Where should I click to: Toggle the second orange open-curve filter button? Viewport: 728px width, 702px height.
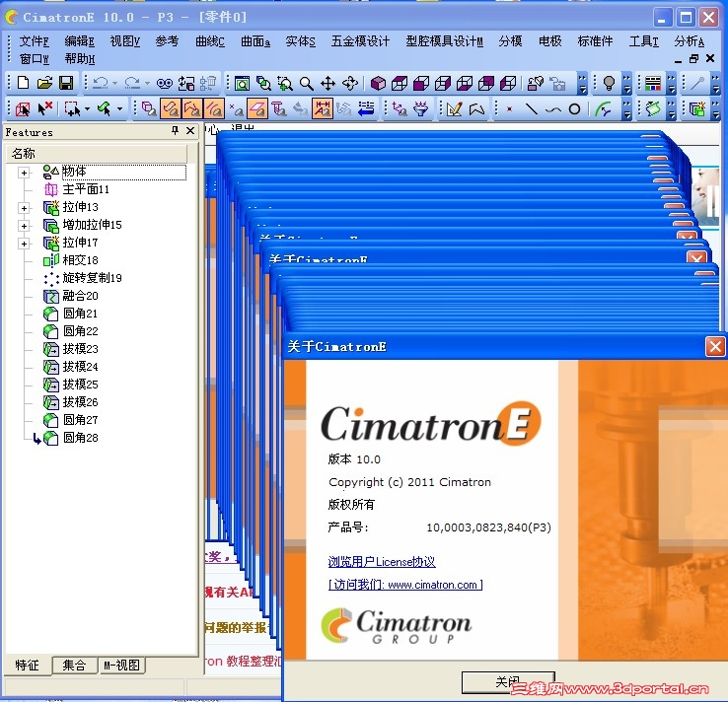192,109
